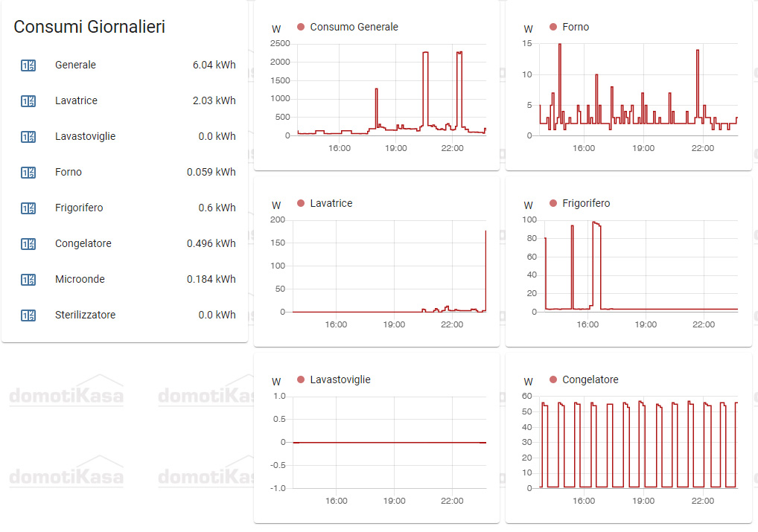
Task: Click the counter icon beside Forno
Action: pyautogui.click(x=28, y=173)
